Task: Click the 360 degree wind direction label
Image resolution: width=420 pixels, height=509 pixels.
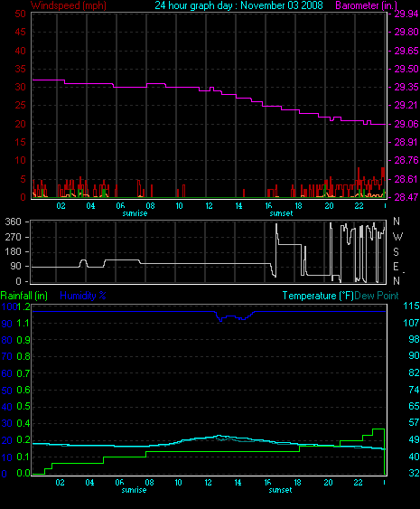Action: (13, 222)
